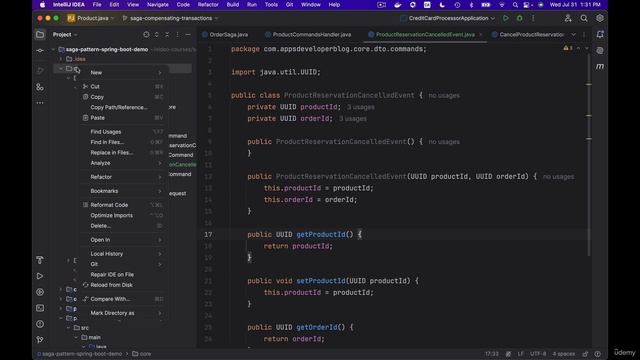Click core breadcrumb in status bar
The height and width of the screenshot is (360, 640).
point(142,354)
